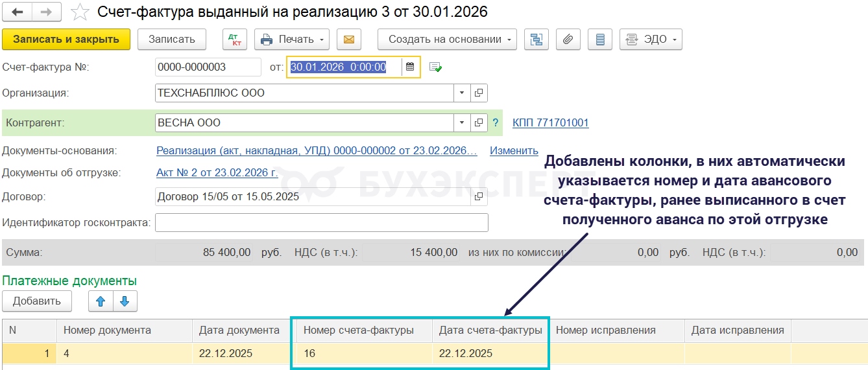The image size is (868, 370).
Task: Open the КПП 771701001 link
Action: tap(551, 122)
